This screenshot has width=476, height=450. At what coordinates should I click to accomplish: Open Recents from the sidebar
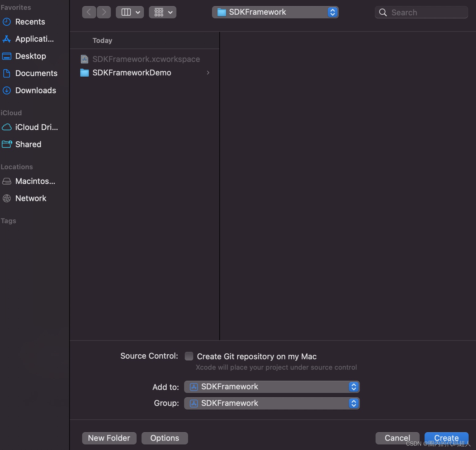[30, 21]
